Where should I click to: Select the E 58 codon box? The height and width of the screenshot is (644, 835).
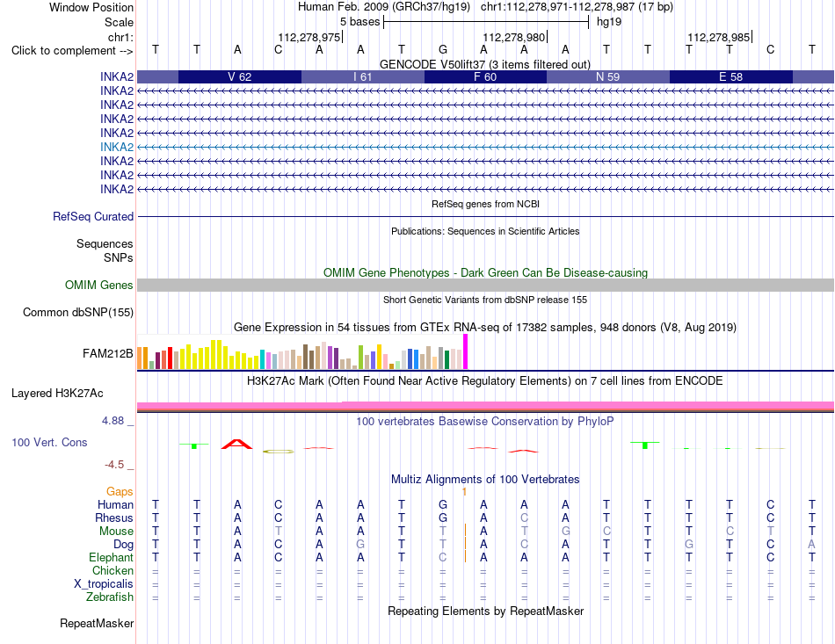pos(731,76)
